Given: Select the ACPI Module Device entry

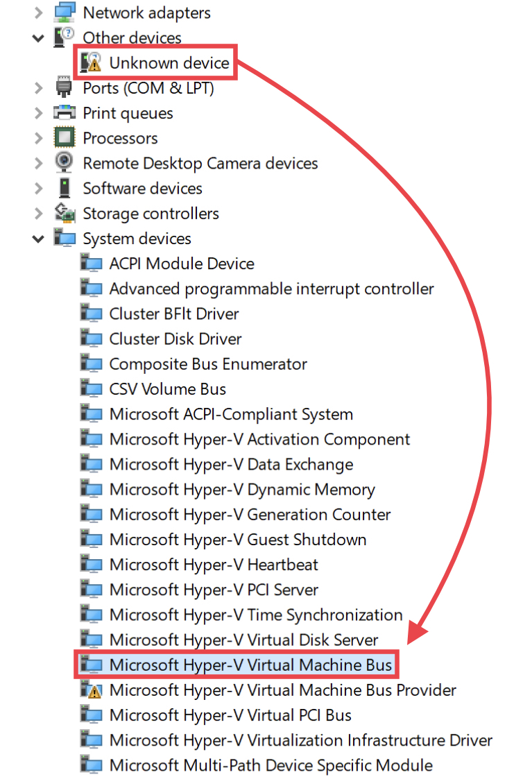Looking at the screenshot, I should [182, 264].
